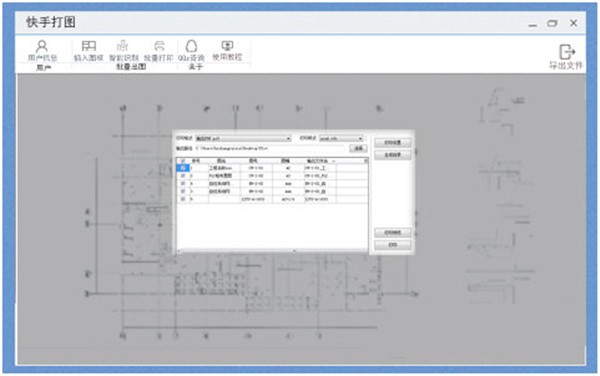Open the QQ咨询 penguin icon

coord(191,50)
